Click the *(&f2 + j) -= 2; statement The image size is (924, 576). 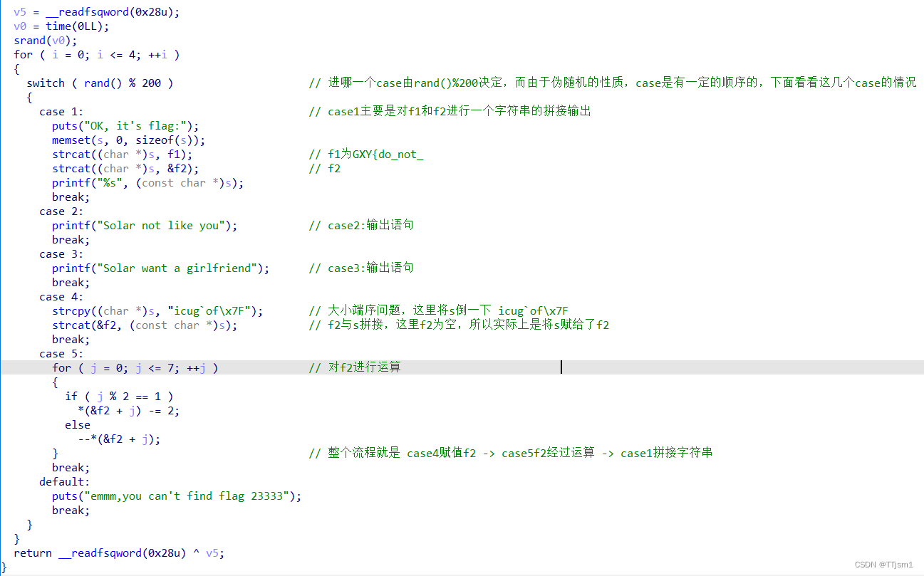pos(128,411)
